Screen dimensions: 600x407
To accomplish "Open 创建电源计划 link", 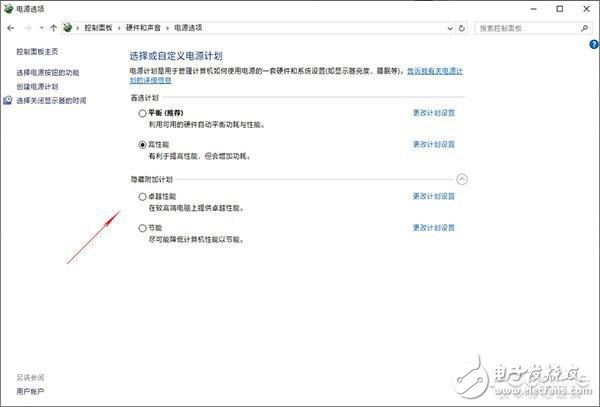I will point(37,87).
